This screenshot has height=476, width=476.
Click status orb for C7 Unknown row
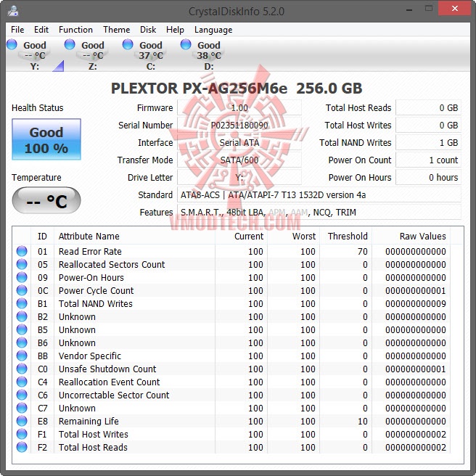click(x=22, y=408)
